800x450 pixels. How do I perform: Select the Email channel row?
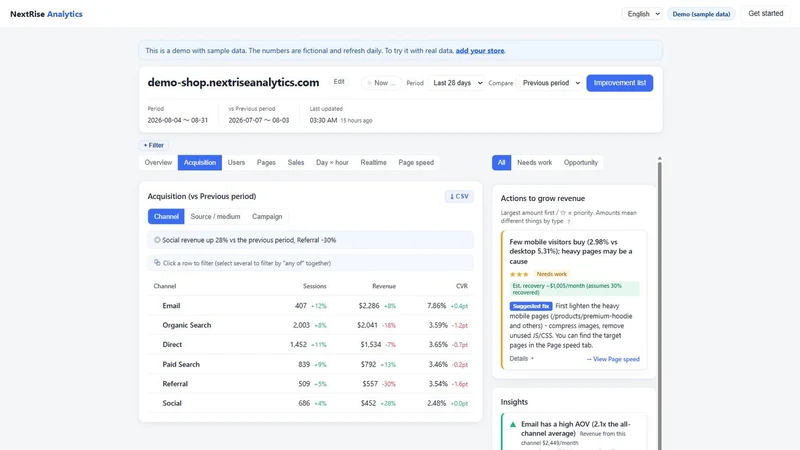click(x=311, y=306)
